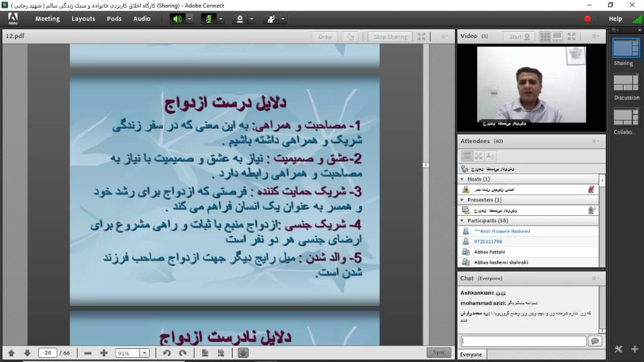Image resolution: width=644 pixels, height=362 pixels.
Task: Go to the next page arrow
Action: (27, 353)
